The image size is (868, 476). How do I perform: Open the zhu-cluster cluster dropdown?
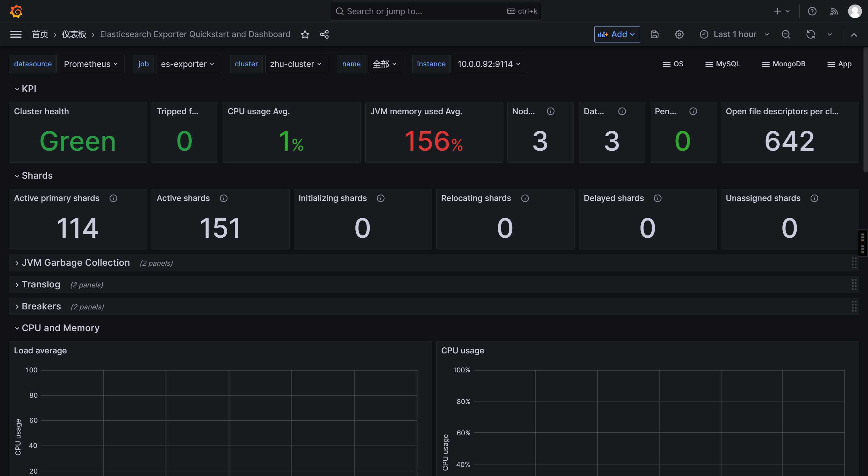[296, 64]
